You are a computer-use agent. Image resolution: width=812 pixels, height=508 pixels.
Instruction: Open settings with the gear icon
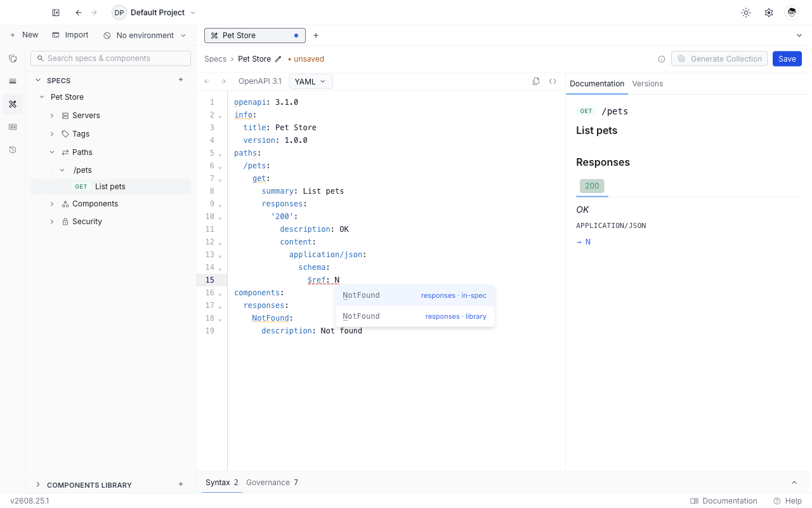click(x=769, y=13)
